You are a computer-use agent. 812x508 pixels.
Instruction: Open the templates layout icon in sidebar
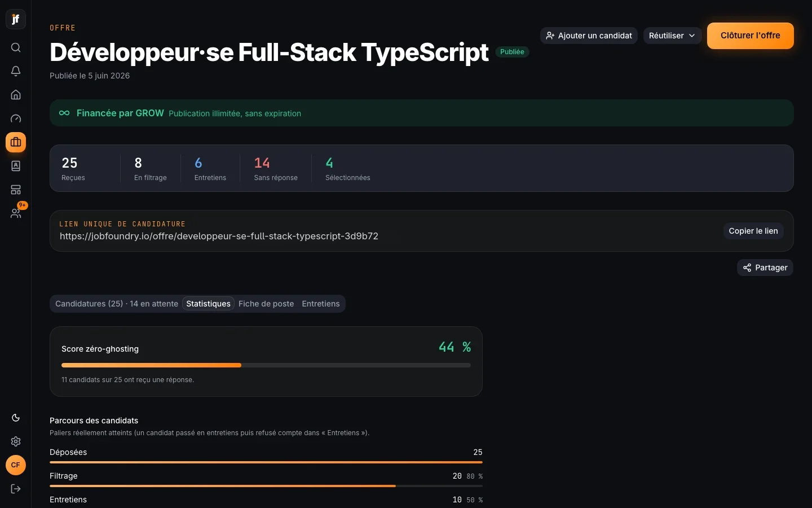[x=16, y=190]
